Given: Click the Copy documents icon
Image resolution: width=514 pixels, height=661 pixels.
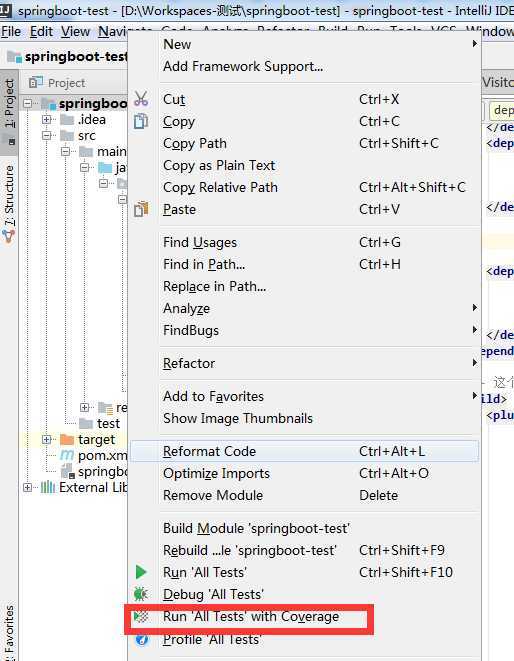Looking at the screenshot, I should [141, 121].
